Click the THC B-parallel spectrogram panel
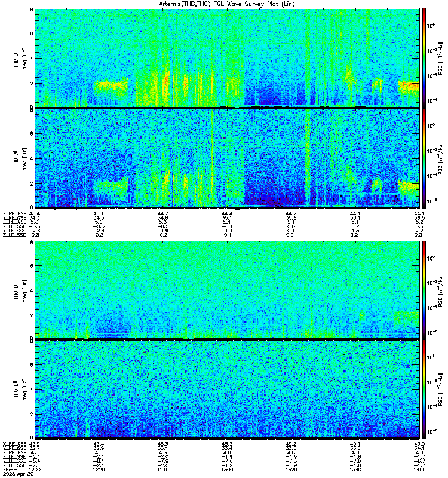This screenshot has height=478, width=448. [x=227, y=389]
